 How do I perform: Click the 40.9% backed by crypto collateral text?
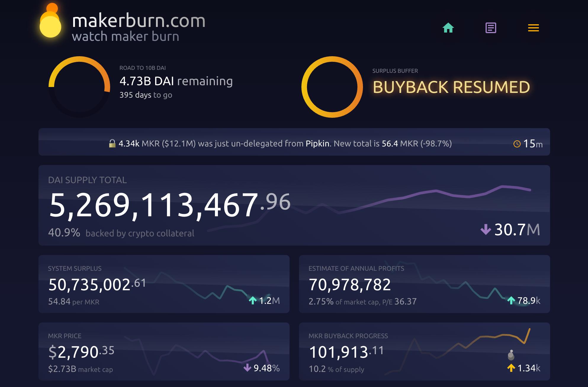tap(121, 233)
